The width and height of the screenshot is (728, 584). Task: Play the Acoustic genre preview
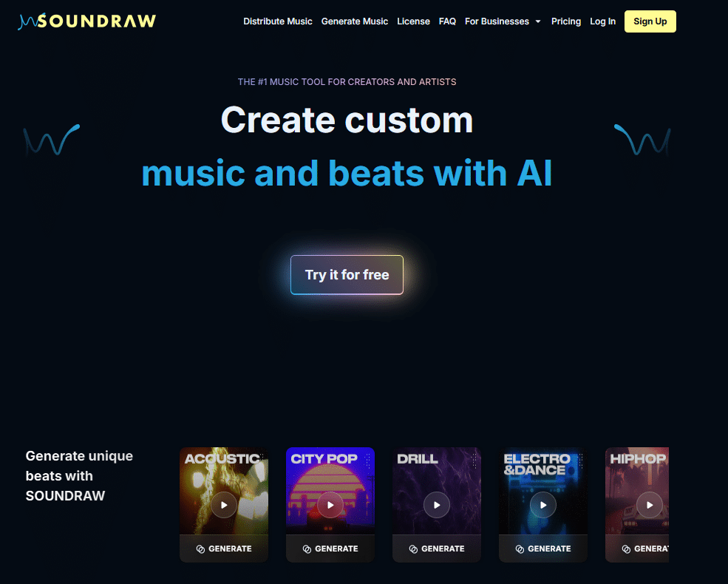pos(224,505)
